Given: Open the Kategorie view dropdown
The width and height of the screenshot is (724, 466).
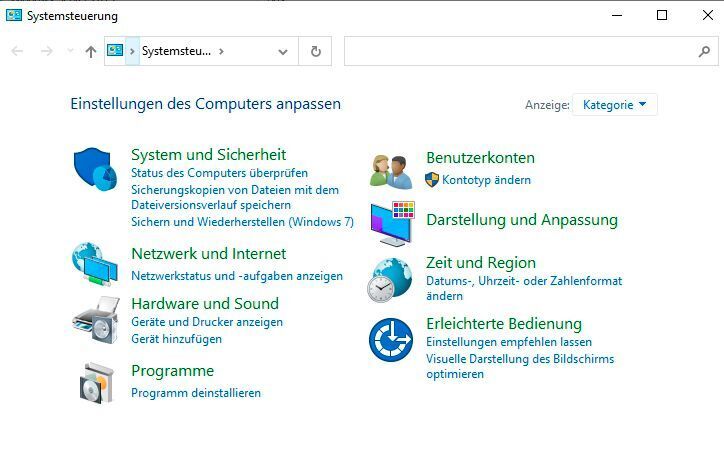Looking at the screenshot, I should click(x=615, y=105).
